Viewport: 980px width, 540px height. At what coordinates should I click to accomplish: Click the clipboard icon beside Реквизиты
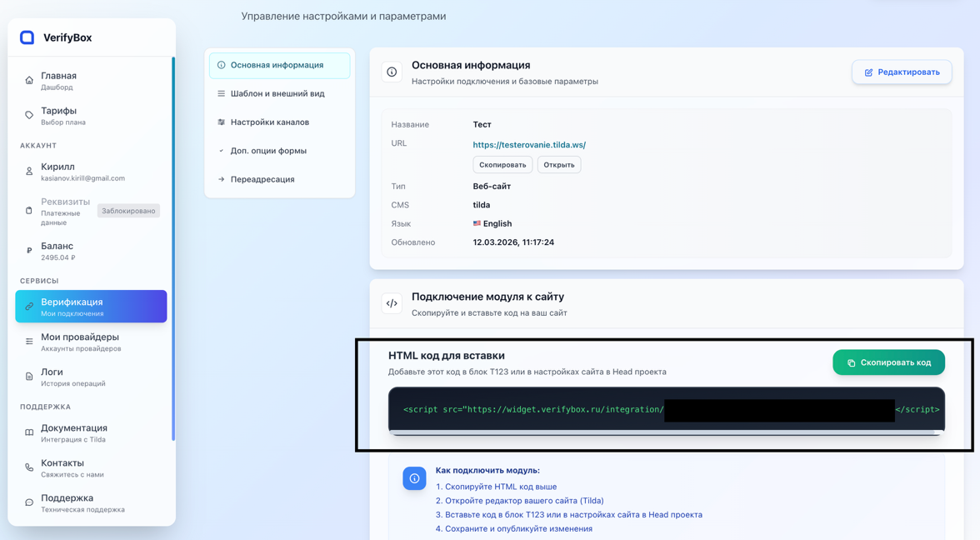(x=28, y=211)
